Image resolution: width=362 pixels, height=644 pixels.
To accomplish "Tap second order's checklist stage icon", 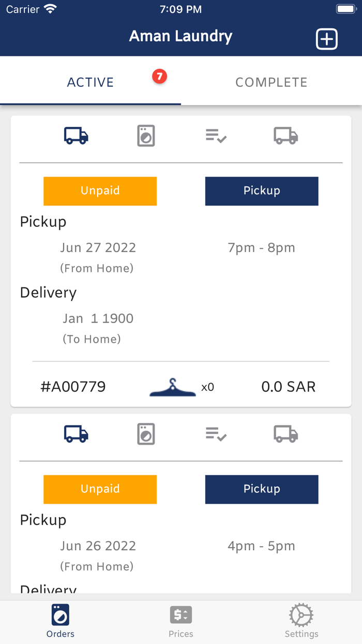I will [x=216, y=434].
